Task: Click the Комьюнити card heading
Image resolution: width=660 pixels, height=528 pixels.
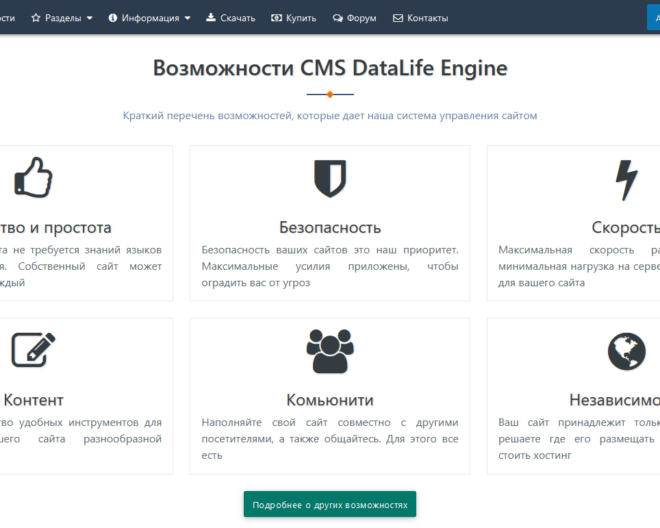Action: [x=330, y=400]
